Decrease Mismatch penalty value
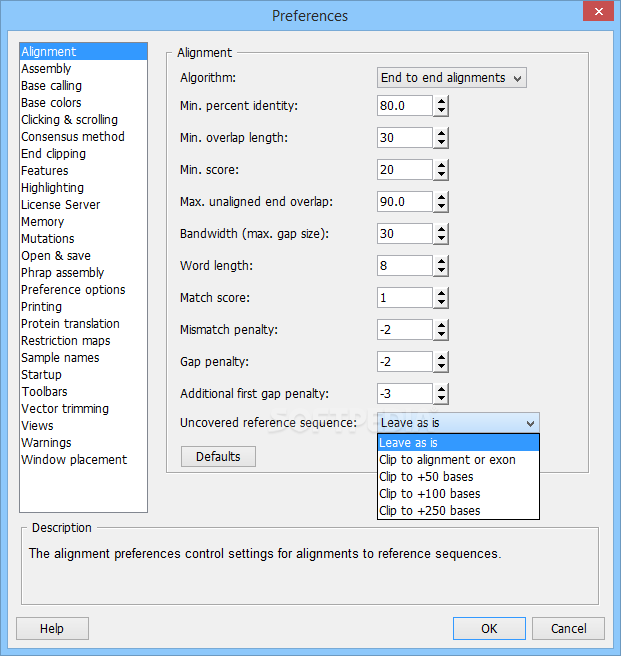This screenshot has width=621, height=656. coord(441,335)
